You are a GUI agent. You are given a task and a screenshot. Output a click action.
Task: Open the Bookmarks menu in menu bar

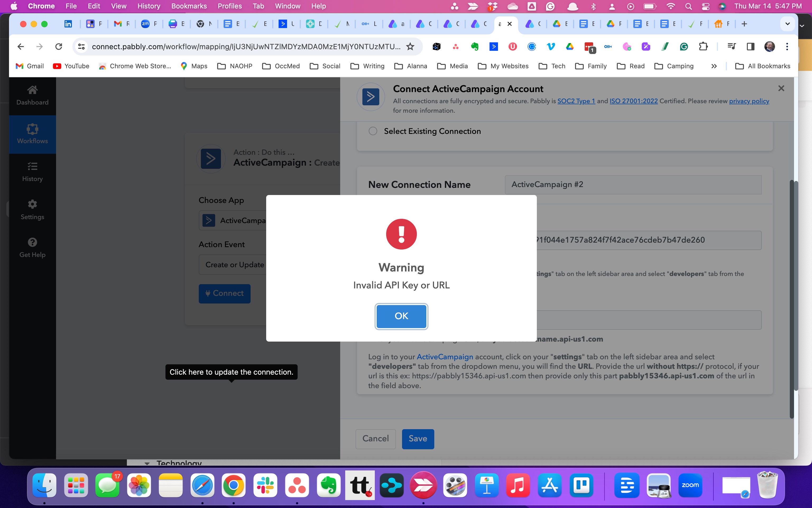point(189,6)
